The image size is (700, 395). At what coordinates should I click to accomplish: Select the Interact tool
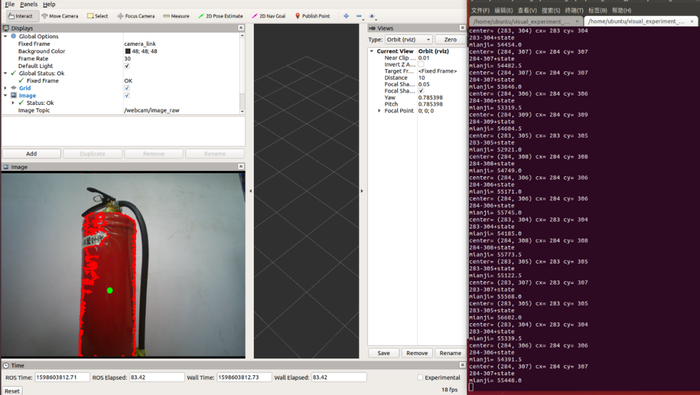point(21,16)
